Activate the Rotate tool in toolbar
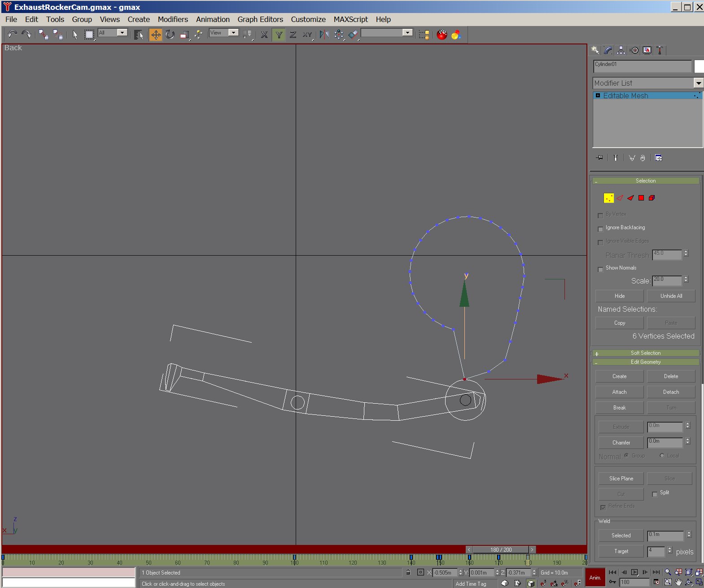Screen dimensions: 704x588 (170, 35)
